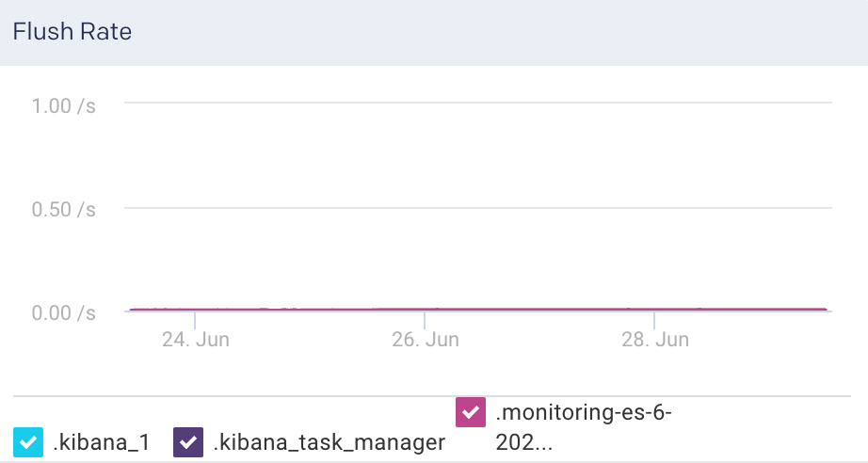
Task: Click the Flush Rate panel title
Action: pyautogui.click(x=72, y=31)
